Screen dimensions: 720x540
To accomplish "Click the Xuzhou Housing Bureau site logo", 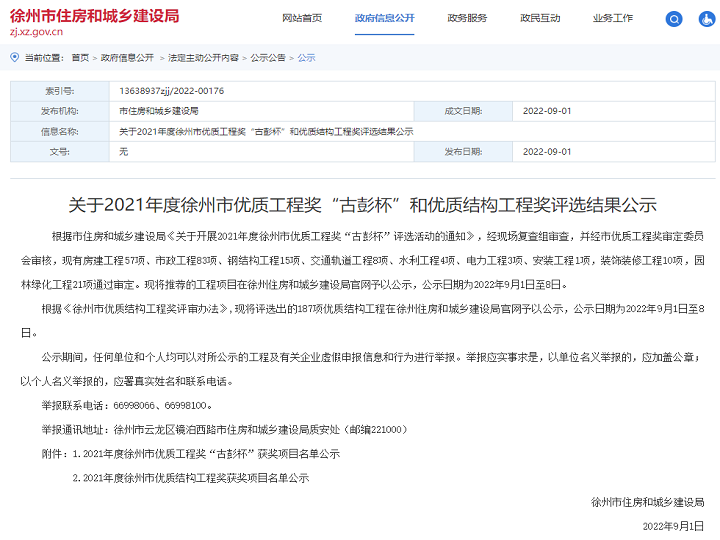I will (x=94, y=22).
